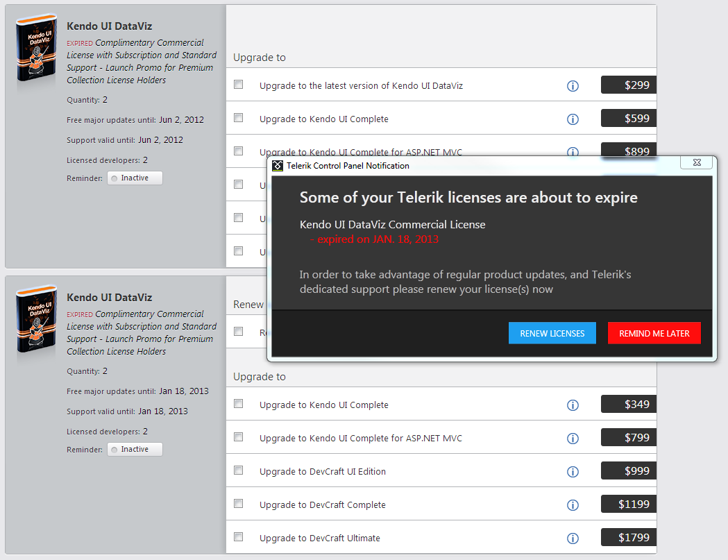Viewport: 728px width, 560px height.
Task: Click "Upgrade to the latest version of Kendo UI DataViz"
Action: [x=361, y=86]
